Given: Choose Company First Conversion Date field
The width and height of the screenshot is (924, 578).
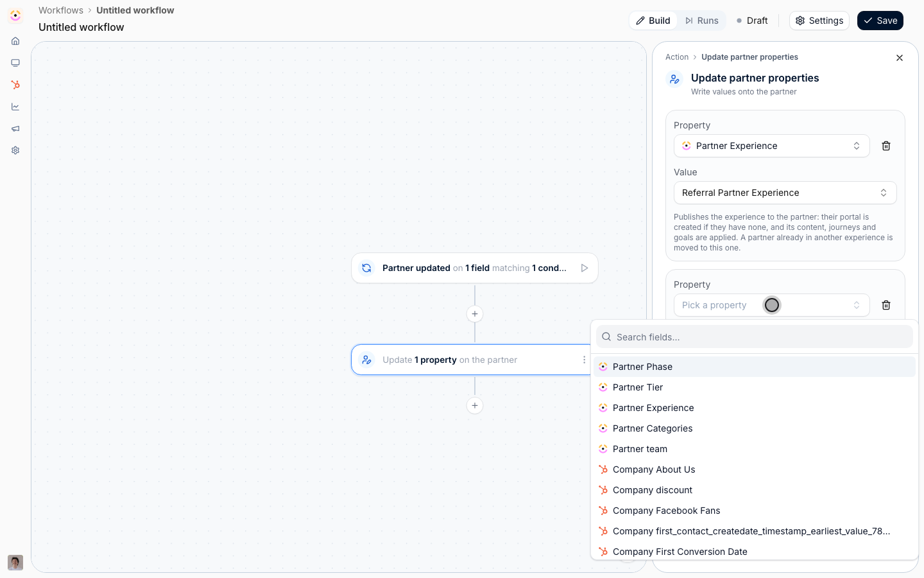Looking at the screenshot, I should point(755,551).
